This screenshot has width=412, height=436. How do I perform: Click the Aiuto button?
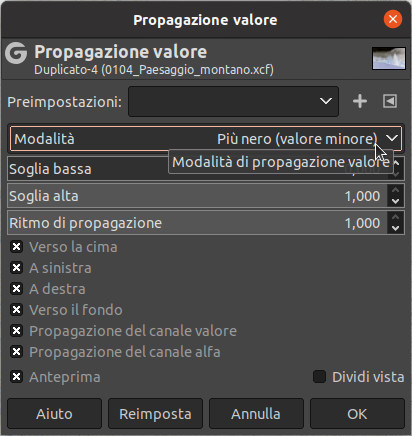pos(54,414)
